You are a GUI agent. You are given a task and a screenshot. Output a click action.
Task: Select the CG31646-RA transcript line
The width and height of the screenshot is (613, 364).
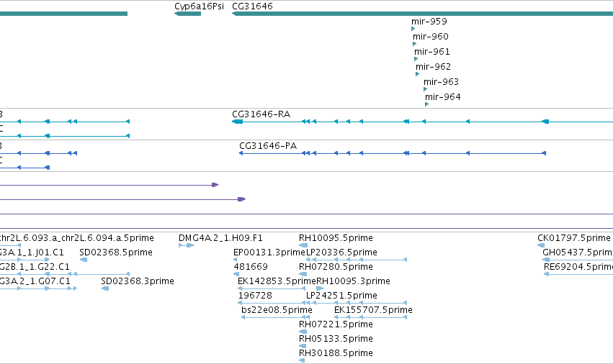coord(422,122)
